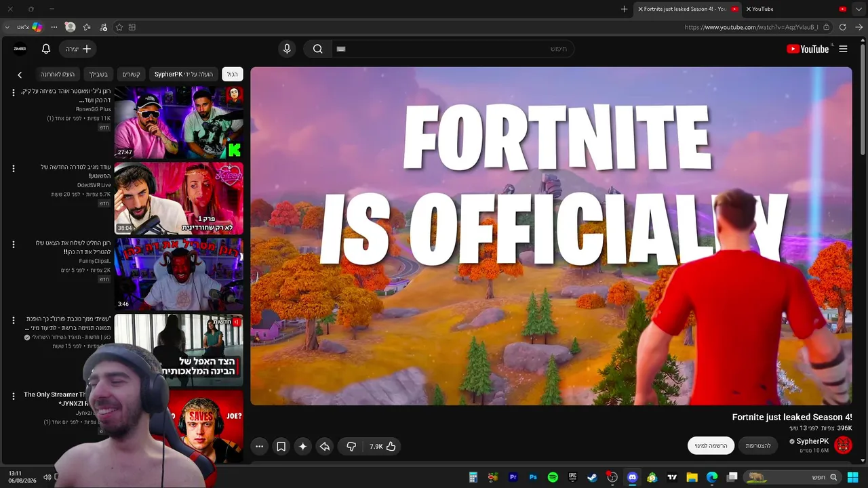This screenshot has width=868, height=488.
Task: Switch to the second YouTube browser tab
Action: pyautogui.click(x=797, y=9)
